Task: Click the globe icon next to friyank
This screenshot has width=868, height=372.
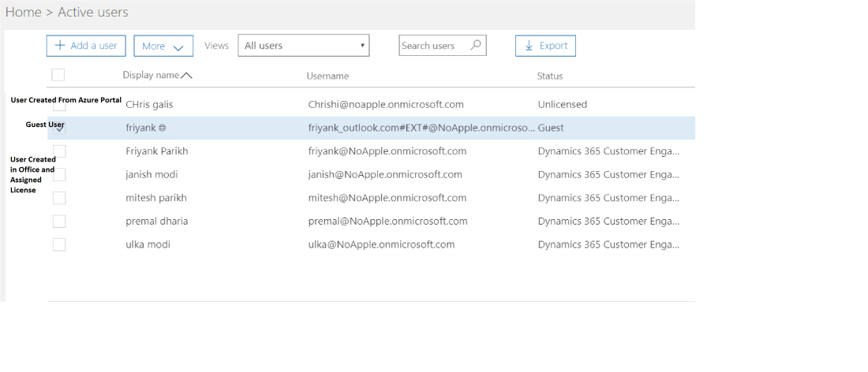Action: point(162,128)
